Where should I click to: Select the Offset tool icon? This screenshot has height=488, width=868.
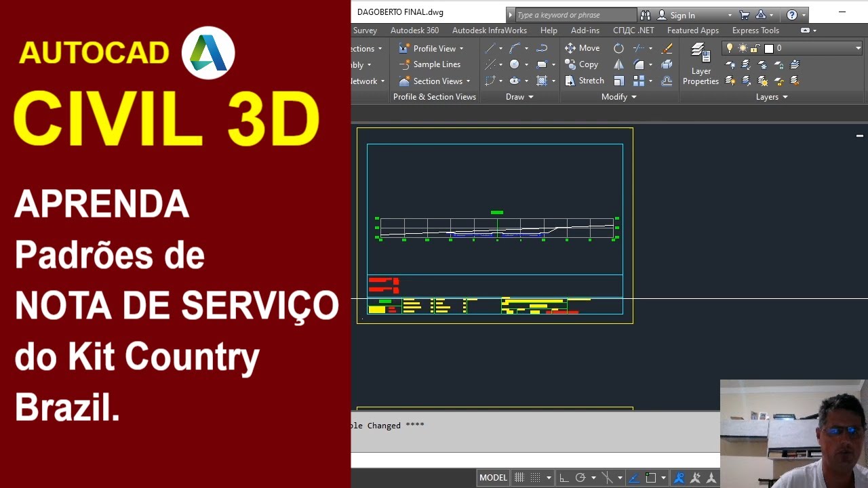[x=667, y=81]
